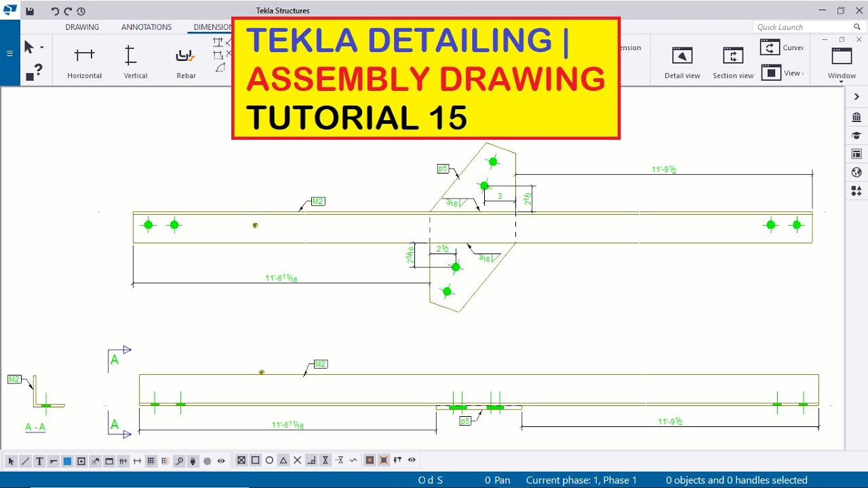
Task: Open the hamburger File menu
Action: tap(9, 53)
